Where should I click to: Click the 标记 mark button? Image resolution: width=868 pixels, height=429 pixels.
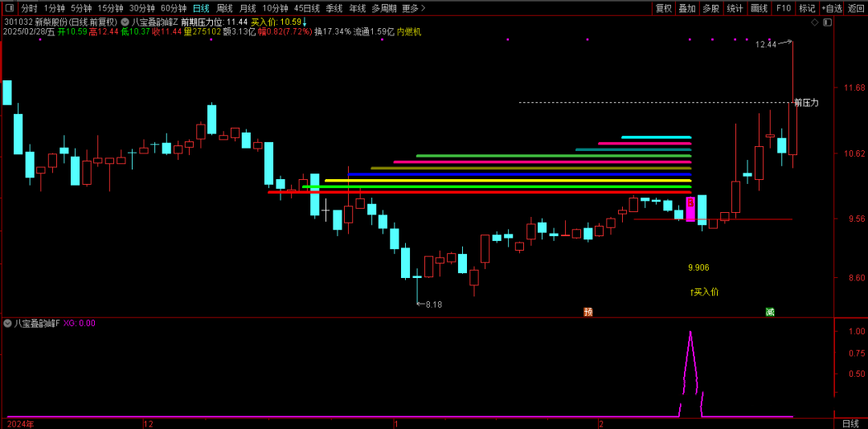click(x=807, y=8)
